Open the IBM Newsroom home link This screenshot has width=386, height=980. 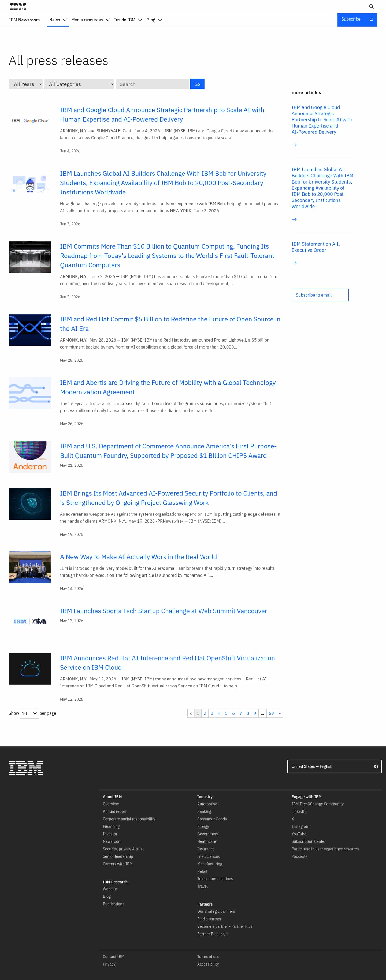tap(24, 20)
